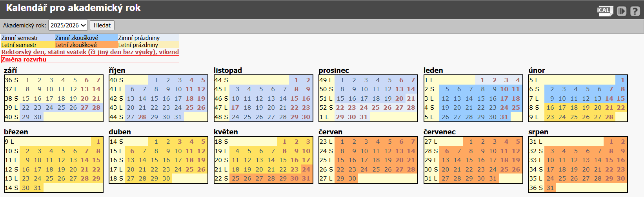The width and height of the screenshot is (644, 197).
Task: Click the Změna rozvrhu legend box
Action: pyautogui.click(x=90, y=60)
